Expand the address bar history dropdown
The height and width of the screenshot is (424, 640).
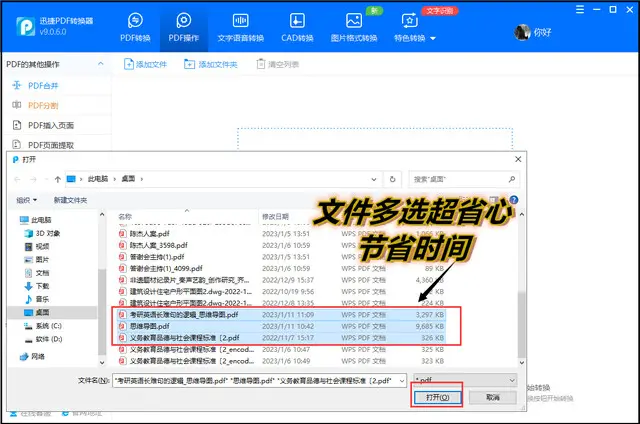point(373,179)
